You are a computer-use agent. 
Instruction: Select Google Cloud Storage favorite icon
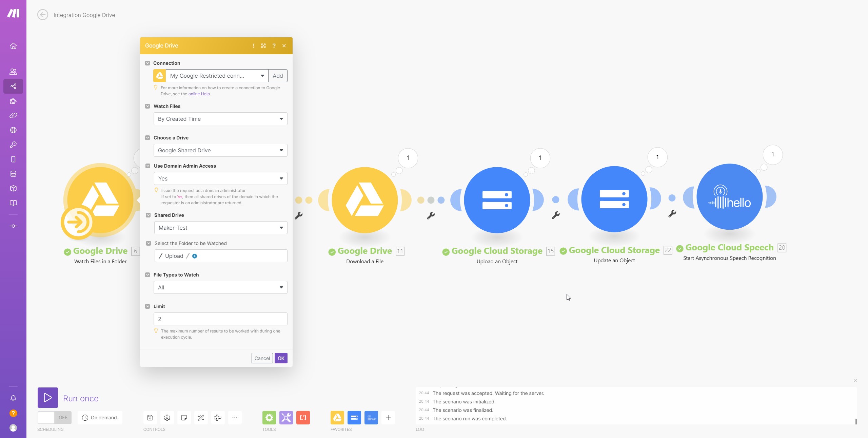point(354,418)
